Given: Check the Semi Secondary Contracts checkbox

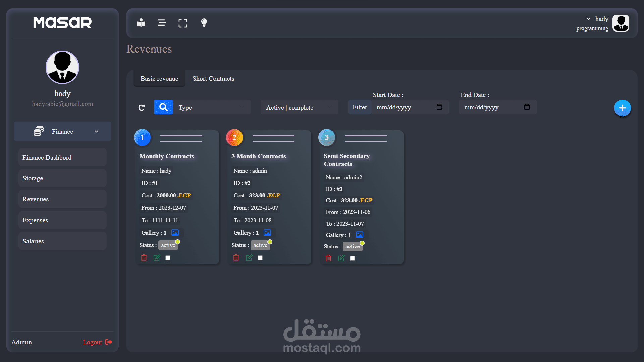Looking at the screenshot, I should click(x=352, y=258).
